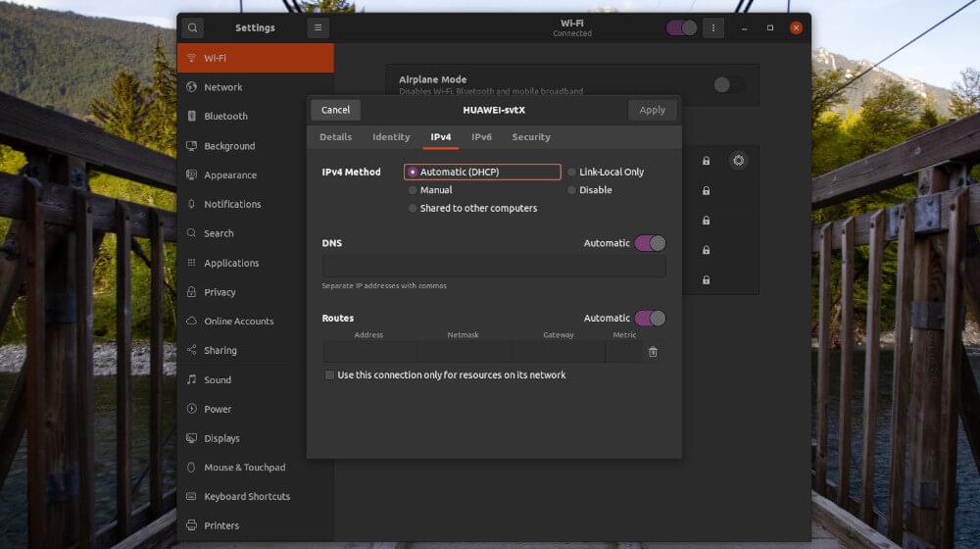The width and height of the screenshot is (980, 549).
Task: Click the search icon in Settings header
Action: [x=192, y=27]
